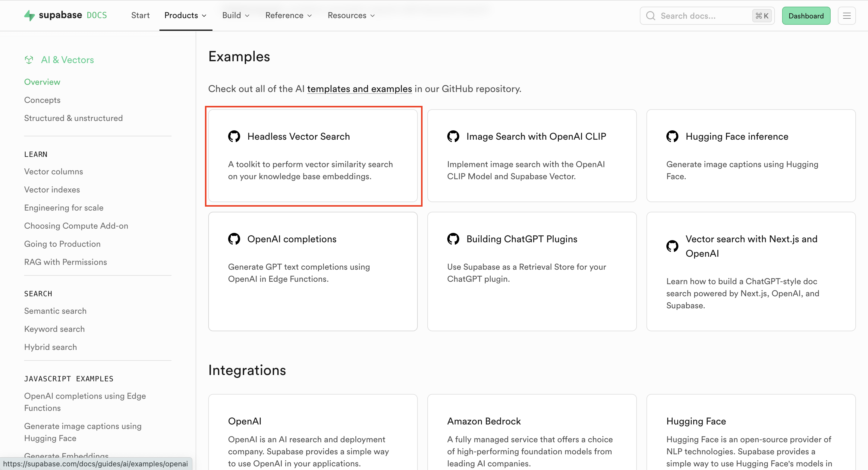The width and height of the screenshot is (868, 470).
Task: Open Vector search with Next.js card title
Action: (751, 246)
